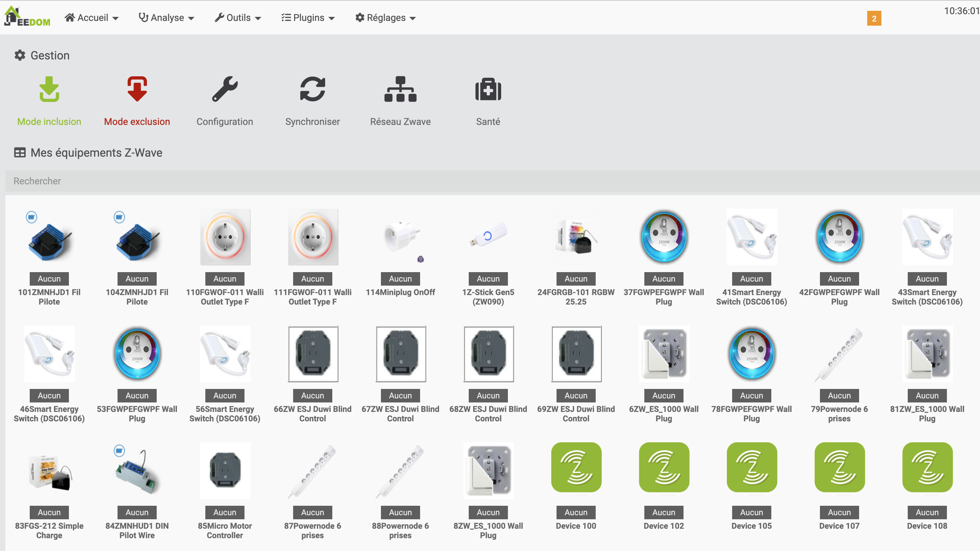980x551 pixels.
Task: Open 114Miniplug OnOff device image
Action: 401,238
